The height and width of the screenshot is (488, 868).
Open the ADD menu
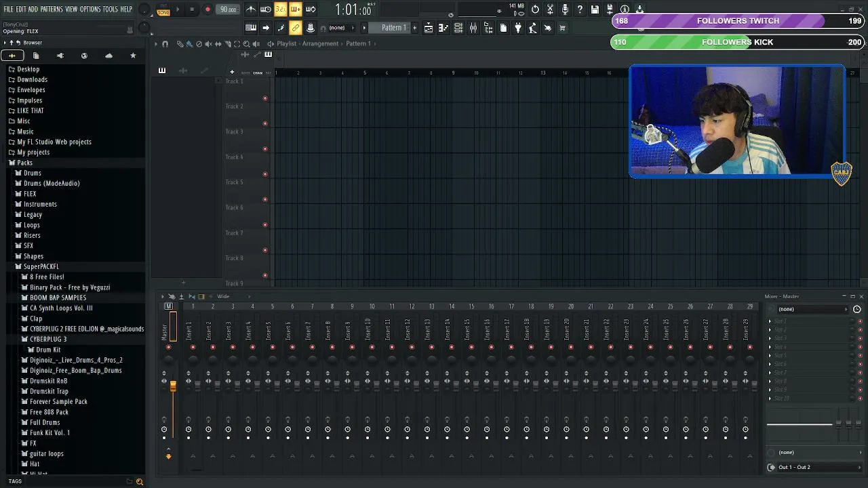tap(33, 9)
